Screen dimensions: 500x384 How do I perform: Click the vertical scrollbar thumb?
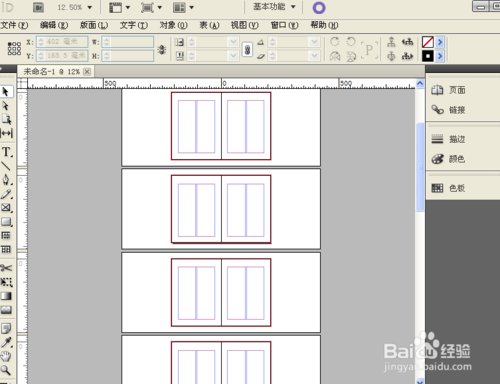tap(420, 167)
